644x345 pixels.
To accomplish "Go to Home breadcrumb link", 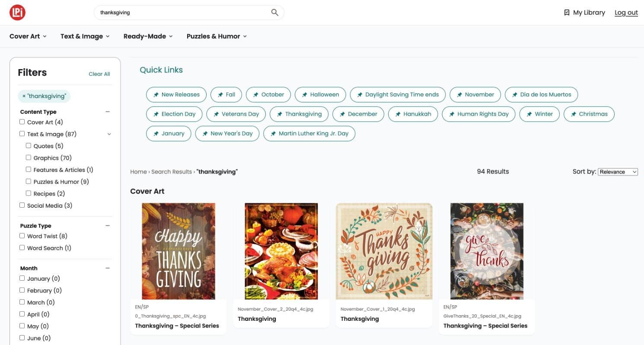I will coord(139,172).
